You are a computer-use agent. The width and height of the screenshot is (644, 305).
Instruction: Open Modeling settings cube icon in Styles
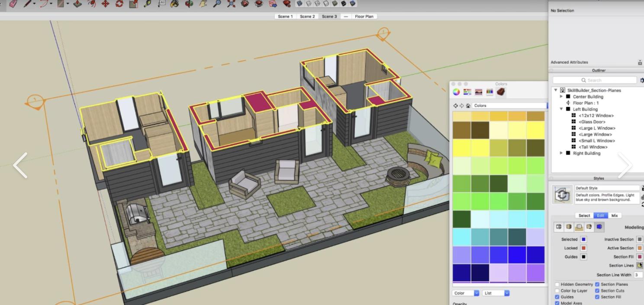pos(599,227)
